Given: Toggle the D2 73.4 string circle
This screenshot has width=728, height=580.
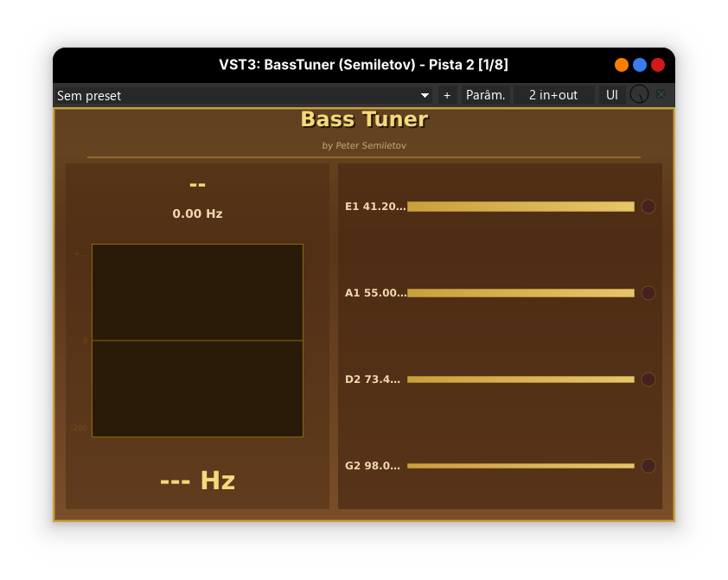Looking at the screenshot, I should coord(648,379).
